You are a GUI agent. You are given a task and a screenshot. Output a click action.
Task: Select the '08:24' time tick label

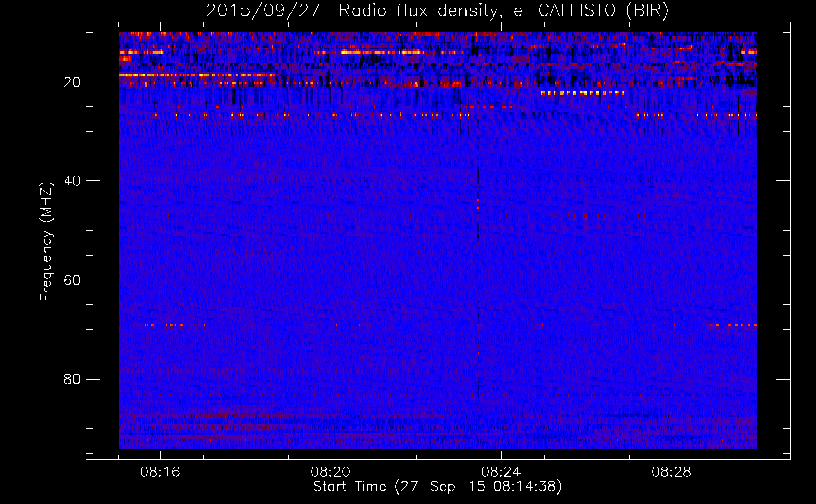pos(501,472)
